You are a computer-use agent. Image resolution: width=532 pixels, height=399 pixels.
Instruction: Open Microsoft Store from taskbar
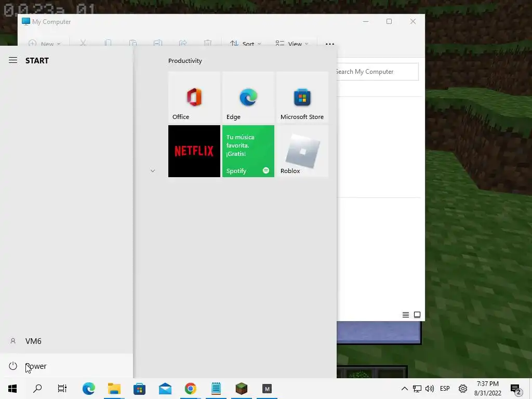click(139, 389)
